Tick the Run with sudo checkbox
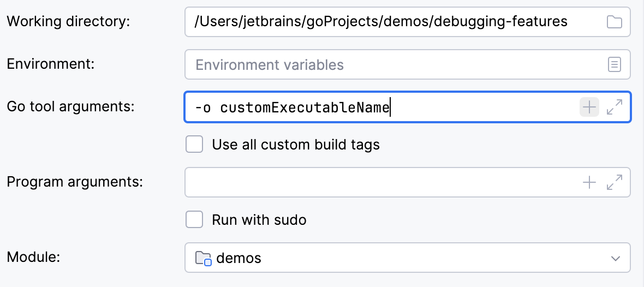Image resolution: width=644 pixels, height=287 pixels. pyautogui.click(x=194, y=220)
